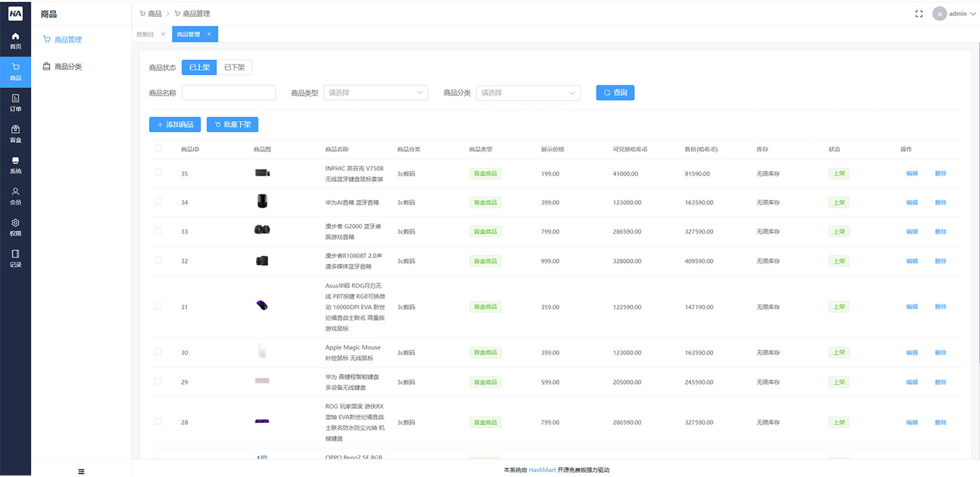Check the checkbox for product ID 35
The width and height of the screenshot is (980, 477).
(157, 173)
